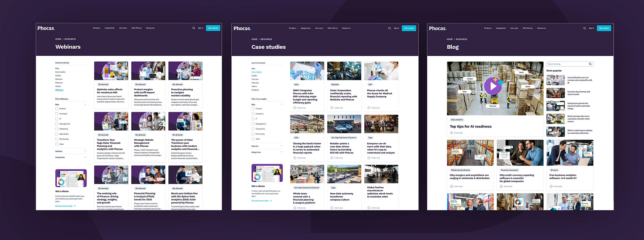Click clock icon on Retailer paints data-driven future card
The height and width of the screenshot is (240, 644).
331,158
